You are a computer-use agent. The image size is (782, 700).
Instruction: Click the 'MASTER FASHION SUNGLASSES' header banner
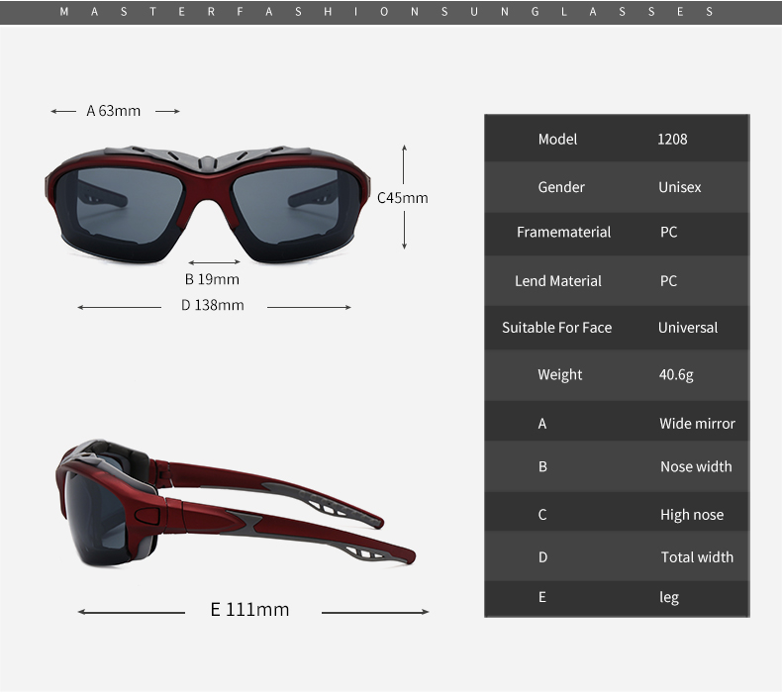[x=391, y=12]
